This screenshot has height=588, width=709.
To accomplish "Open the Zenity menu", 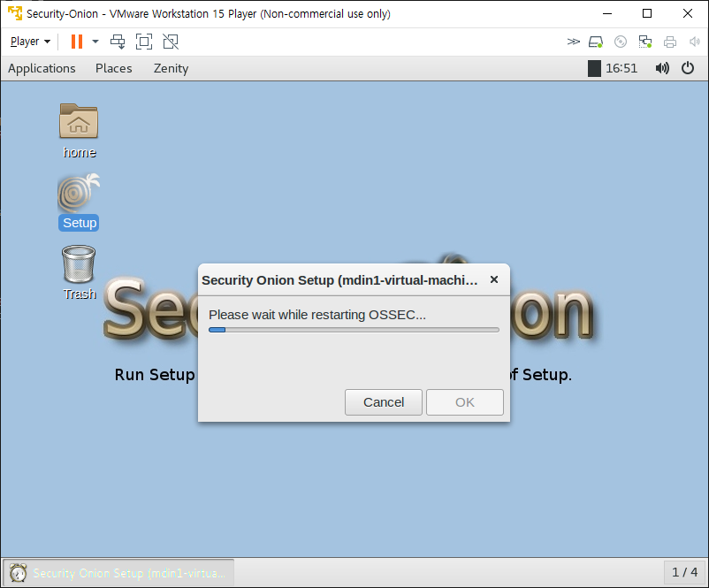I will pyautogui.click(x=171, y=68).
